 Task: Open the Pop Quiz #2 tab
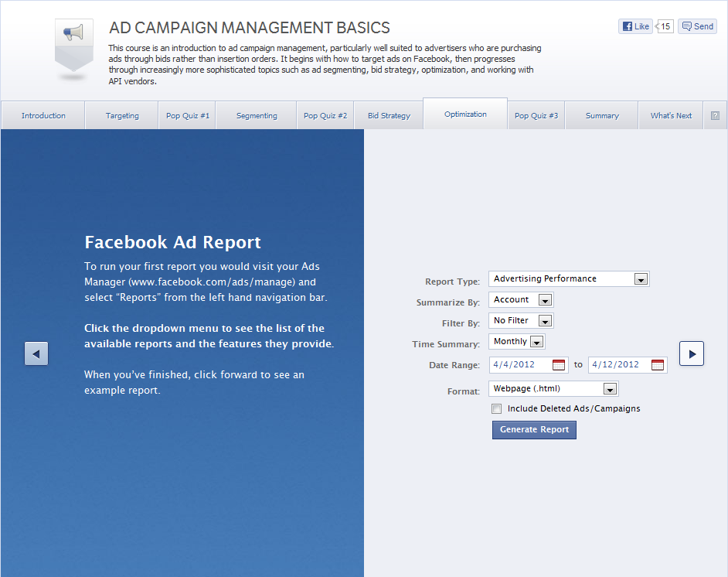point(325,115)
